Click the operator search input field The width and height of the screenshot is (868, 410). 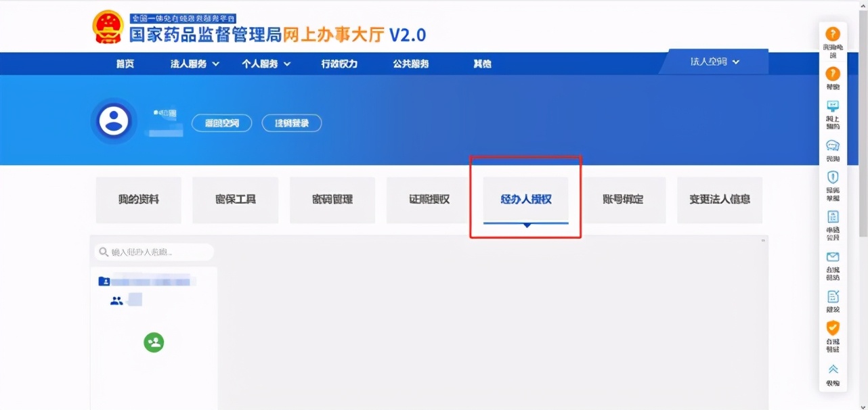pyautogui.click(x=154, y=252)
